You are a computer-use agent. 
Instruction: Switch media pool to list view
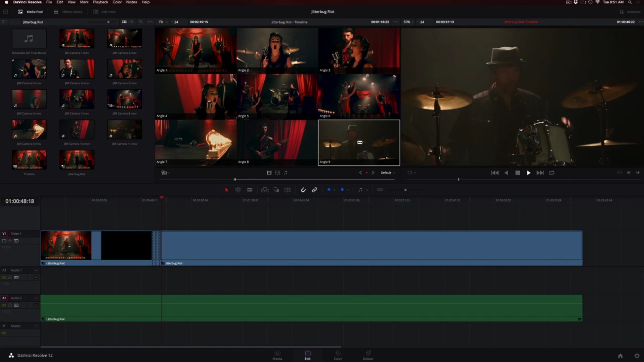(131, 22)
